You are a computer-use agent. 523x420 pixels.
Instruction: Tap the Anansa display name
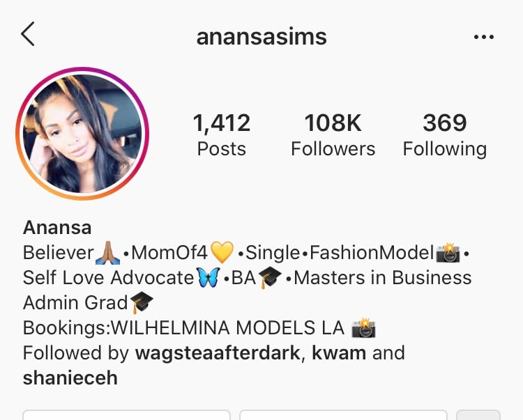point(57,228)
